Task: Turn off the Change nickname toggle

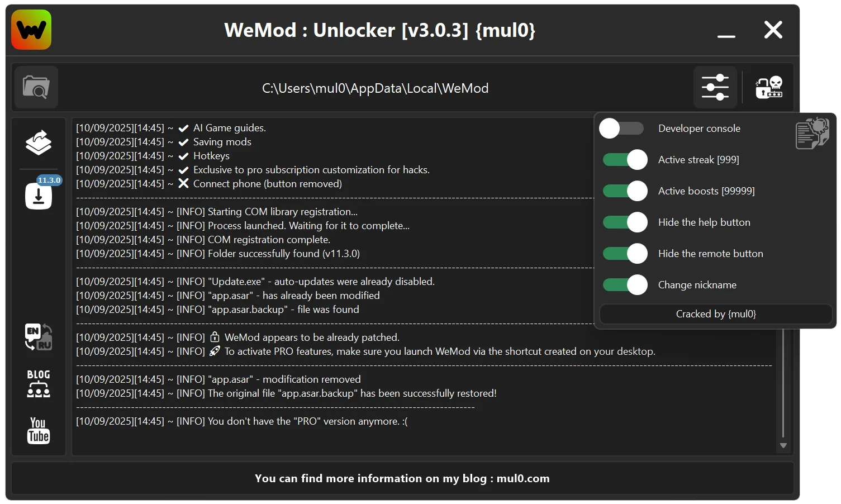Action: point(625,284)
